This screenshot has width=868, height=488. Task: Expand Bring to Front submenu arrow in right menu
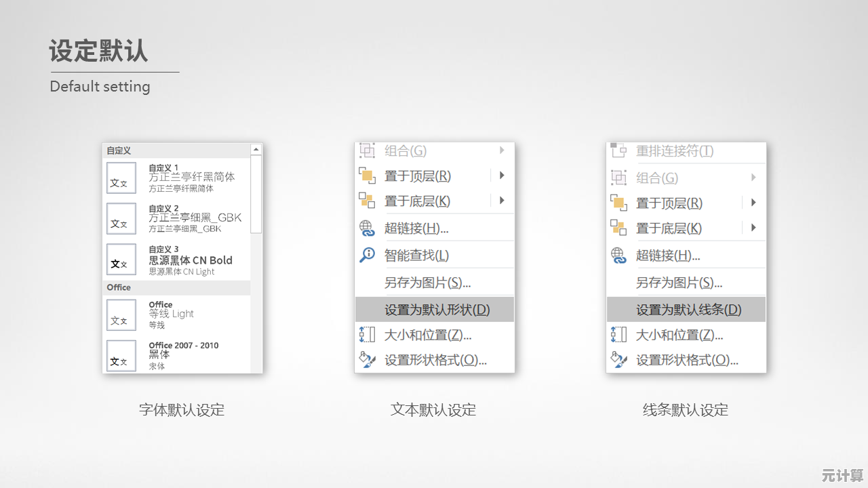click(753, 203)
